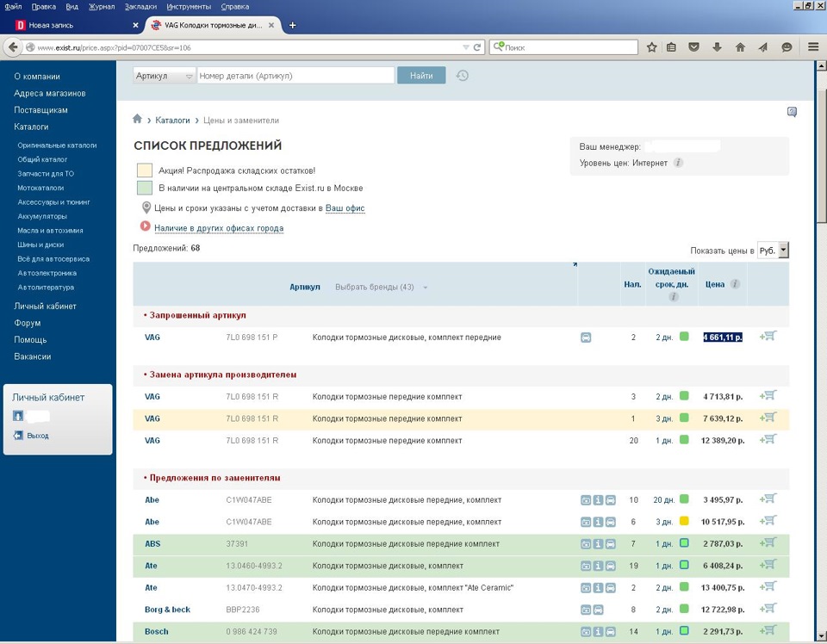Viewport: 827px width, 644px height.
Task: Open the Правка menu
Action: (43, 6)
